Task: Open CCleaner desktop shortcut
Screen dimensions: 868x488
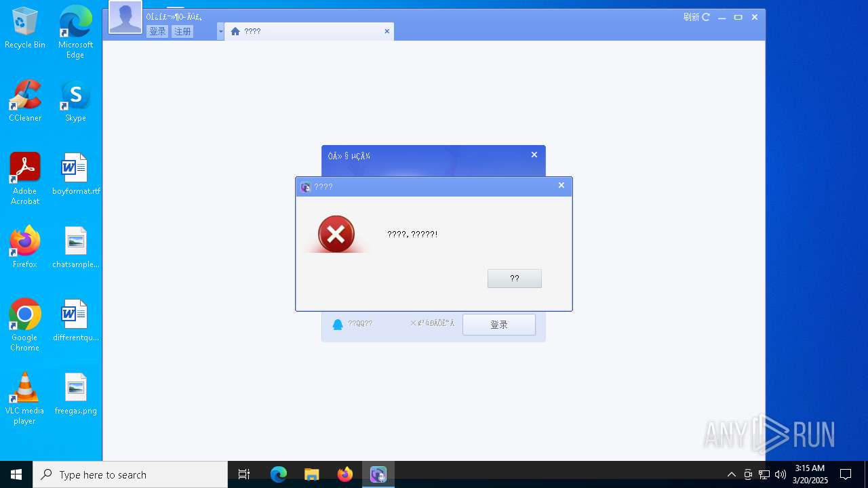Action: pos(25,101)
